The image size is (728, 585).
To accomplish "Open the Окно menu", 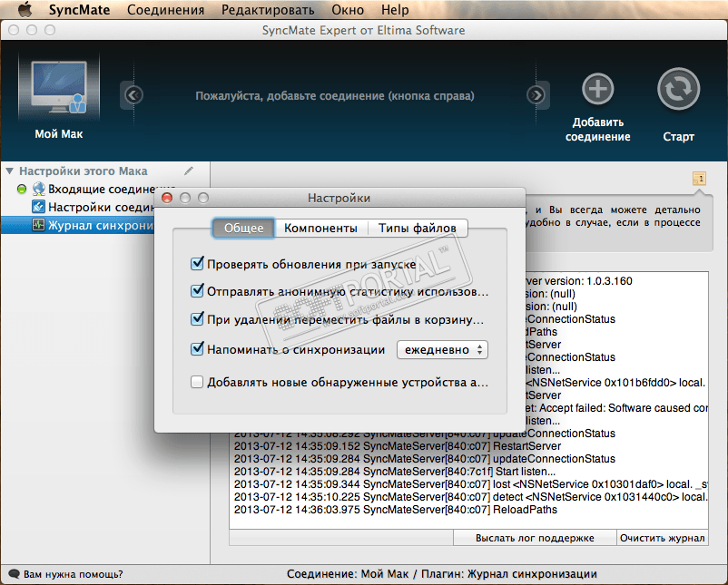I will pos(348,10).
